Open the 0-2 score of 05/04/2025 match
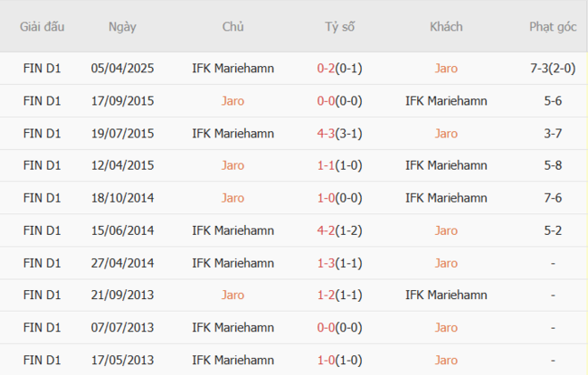This screenshot has height=375, width=588. pyautogui.click(x=327, y=68)
